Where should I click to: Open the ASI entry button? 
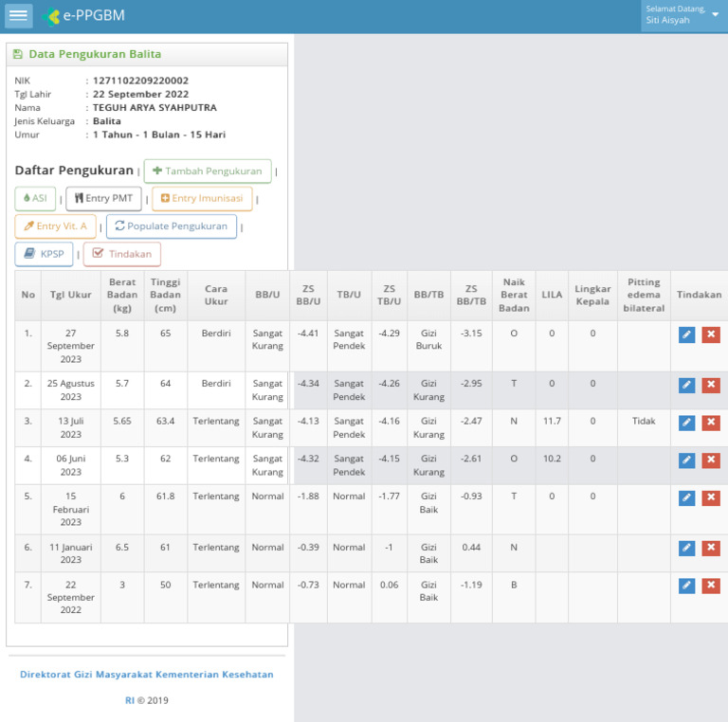tap(35, 199)
